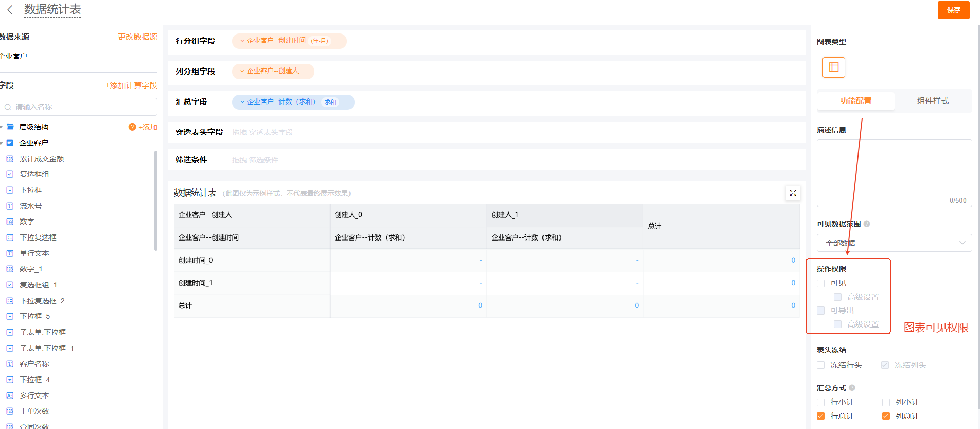
Task: Click the help icon beside 层级结构 添加
Action: coord(132,127)
